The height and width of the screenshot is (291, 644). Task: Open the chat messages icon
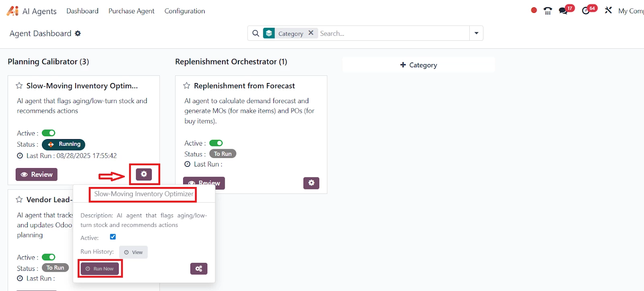click(563, 11)
